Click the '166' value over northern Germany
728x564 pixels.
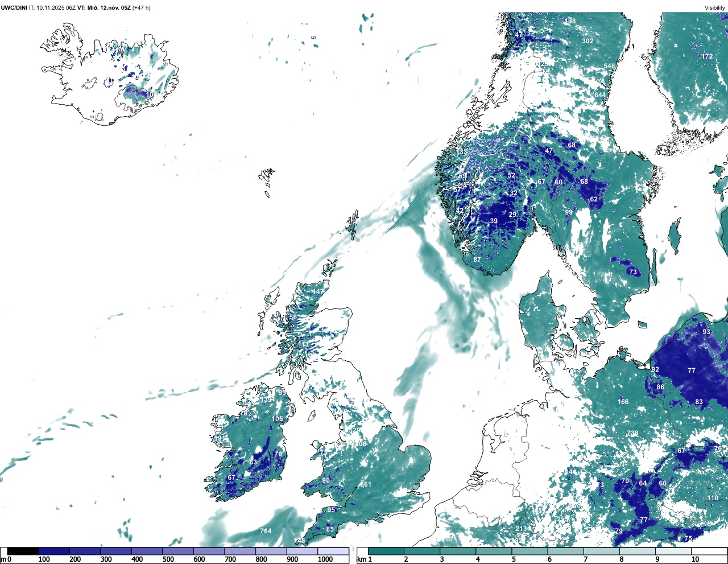[x=623, y=402]
